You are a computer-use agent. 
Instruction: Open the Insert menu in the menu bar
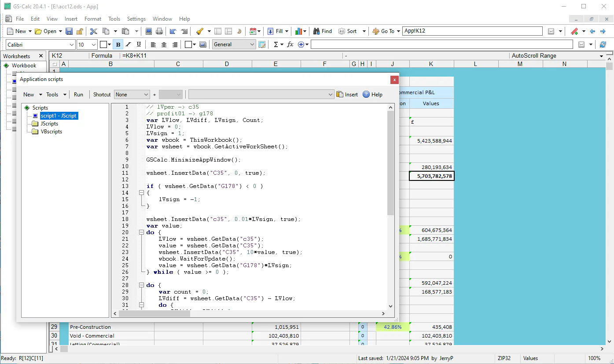(71, 19)
